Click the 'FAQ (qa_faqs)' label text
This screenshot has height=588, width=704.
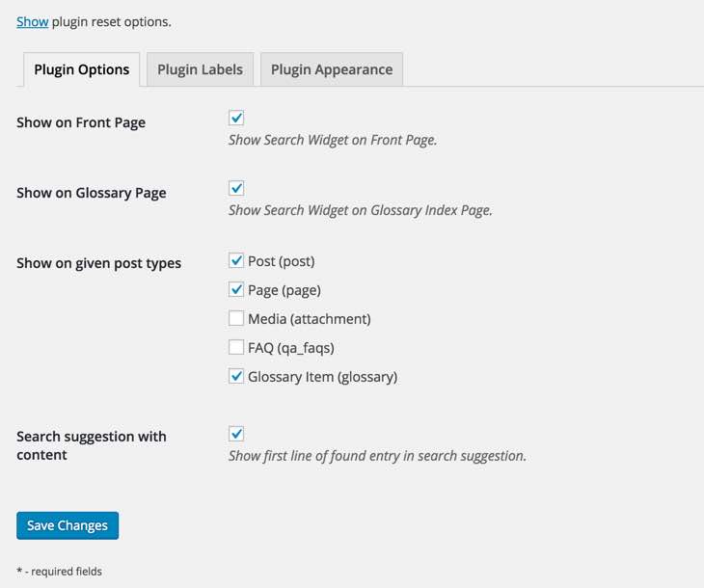290,348
